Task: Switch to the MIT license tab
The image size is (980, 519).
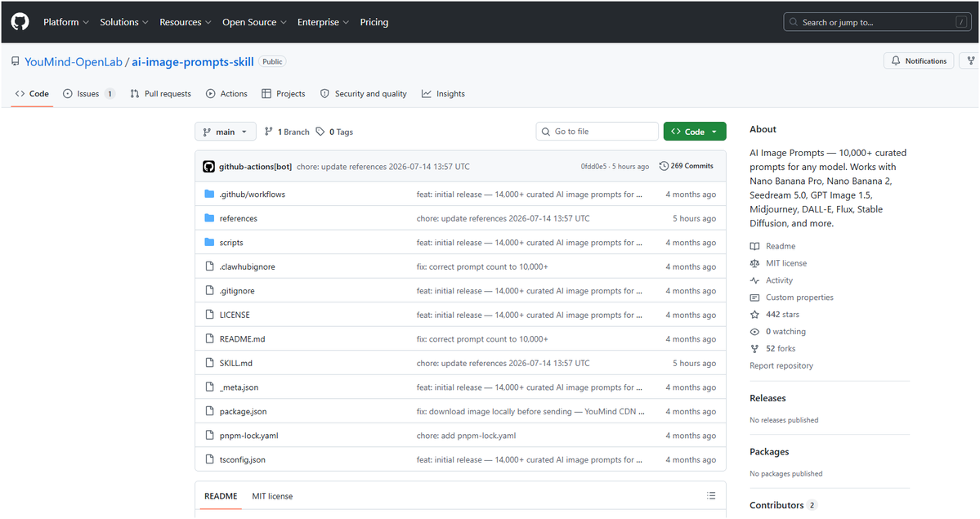Action: [x=272, y=496]
